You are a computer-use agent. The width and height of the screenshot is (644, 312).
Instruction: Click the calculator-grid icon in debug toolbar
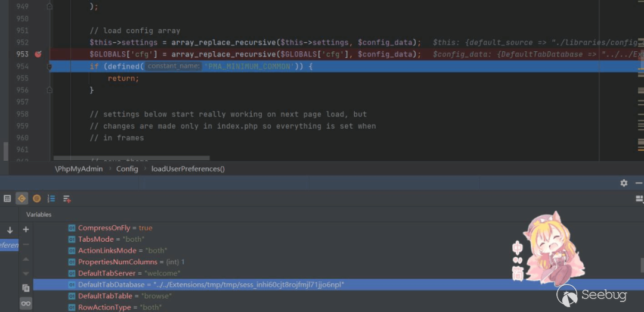[7, 199]
